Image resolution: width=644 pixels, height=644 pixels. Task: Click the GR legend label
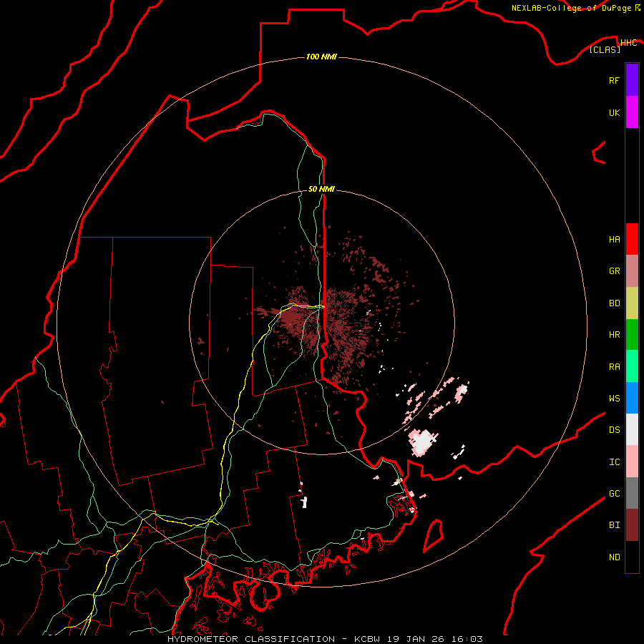pyautogui.click(x=614, y=271)
